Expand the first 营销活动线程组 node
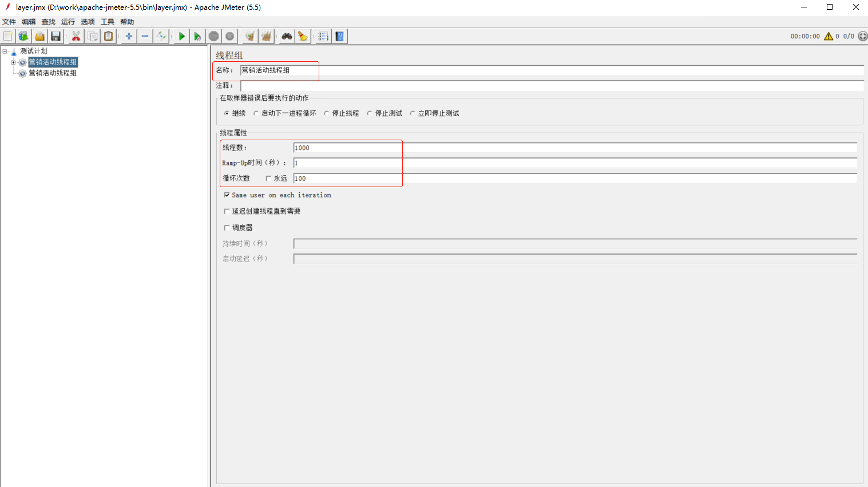 click(x=13, y=62)
